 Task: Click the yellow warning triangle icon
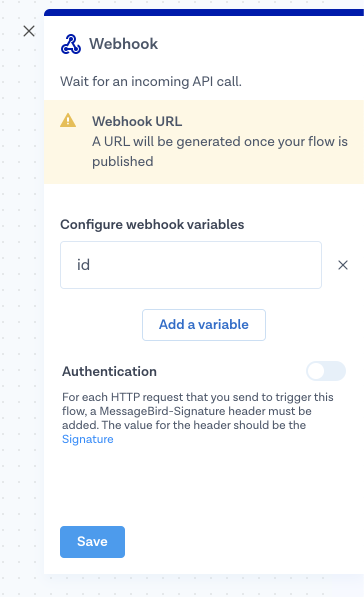point(68,120)
